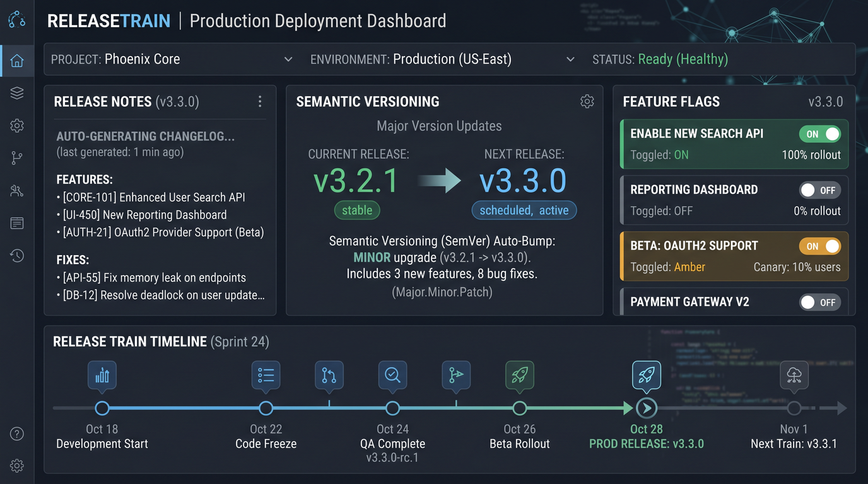868x484 pixels.
Task: Click the DB-12 deadlock fix item
Action: click(x=160, y=296)
